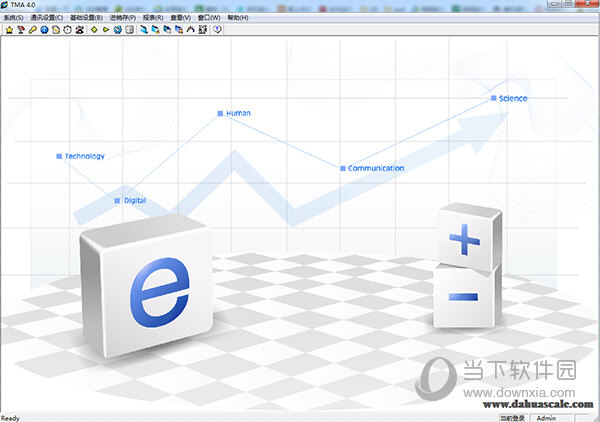The height and width of the screenshot is (422, 600).
Task: Click the gray database cylinder toolbar icon
Action: [130, 29]
